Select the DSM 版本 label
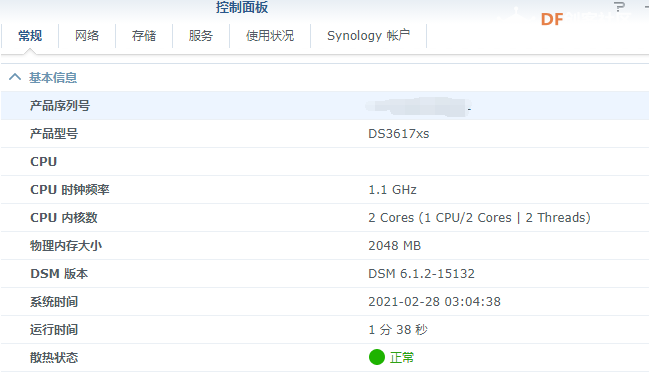Image resolution: width=649 pixels, height=372 pixels. click(59, 274)
